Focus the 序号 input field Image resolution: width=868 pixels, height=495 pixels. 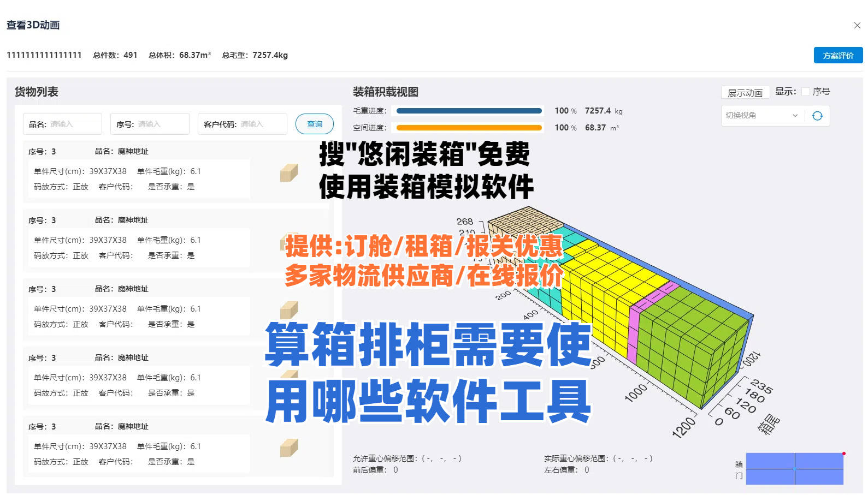point(150,124)
